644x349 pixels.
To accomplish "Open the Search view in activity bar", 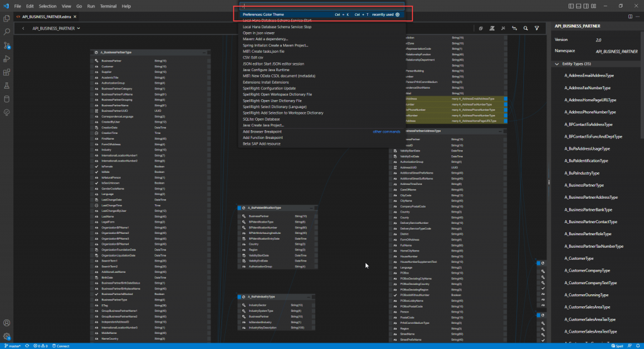I will (x=6, y=31).
